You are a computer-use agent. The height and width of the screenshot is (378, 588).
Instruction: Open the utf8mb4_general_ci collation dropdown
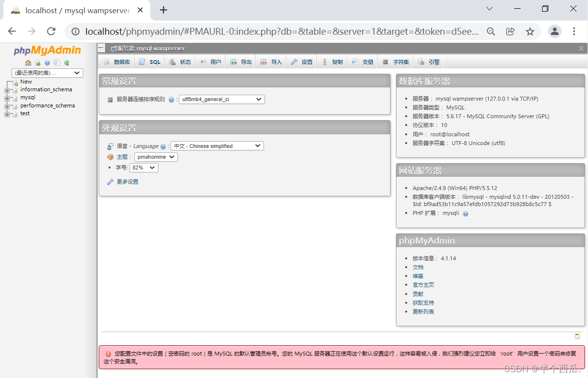[222, 99]
